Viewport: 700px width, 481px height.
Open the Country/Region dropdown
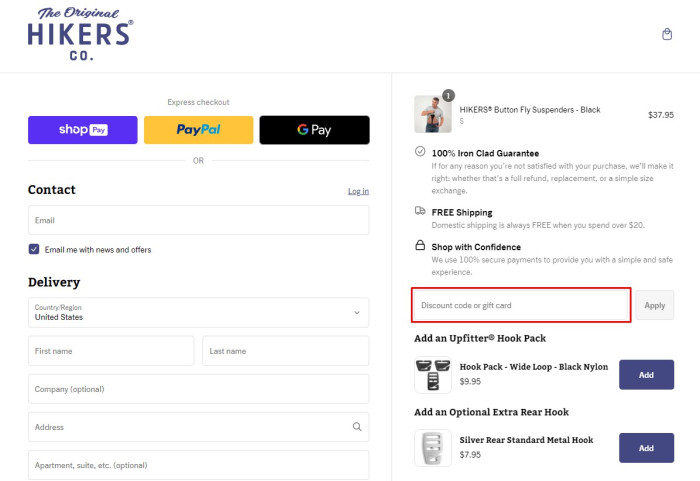[x=199, y=313]
